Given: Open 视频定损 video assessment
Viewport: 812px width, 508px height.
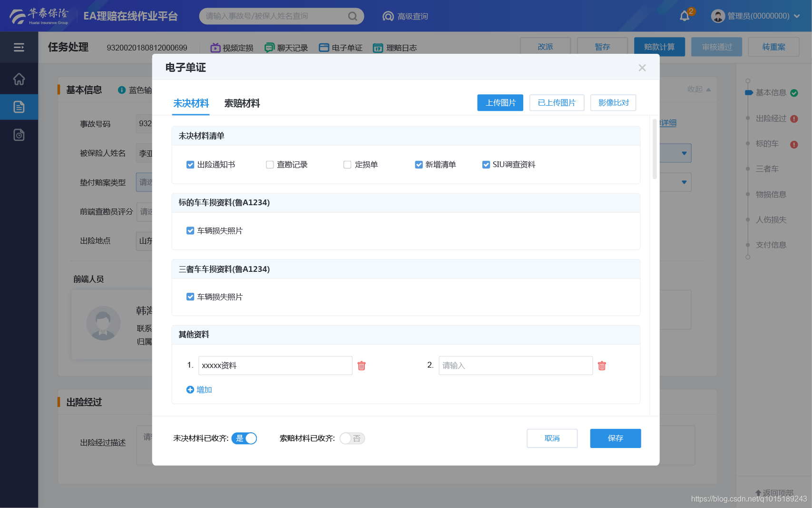Looking at the screenshot, I should pos(232,48).
